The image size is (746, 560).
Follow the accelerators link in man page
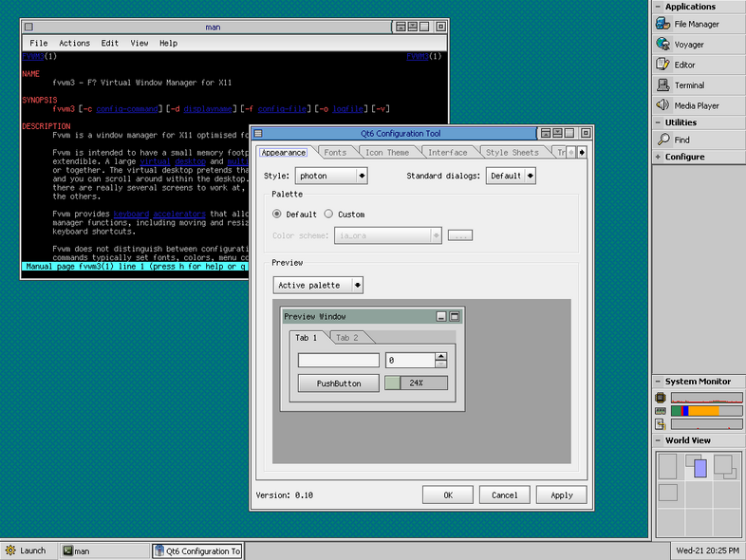(179, 215)
